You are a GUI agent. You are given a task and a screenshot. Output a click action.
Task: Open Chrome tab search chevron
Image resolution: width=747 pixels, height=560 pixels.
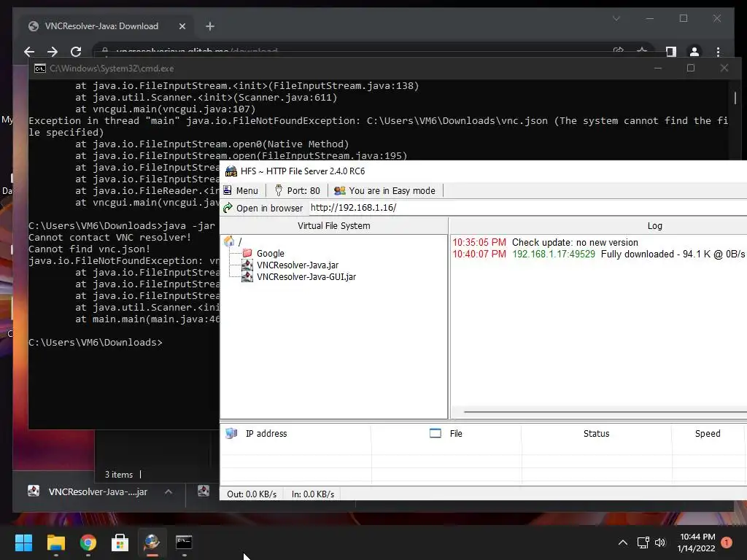coord(616,18)
